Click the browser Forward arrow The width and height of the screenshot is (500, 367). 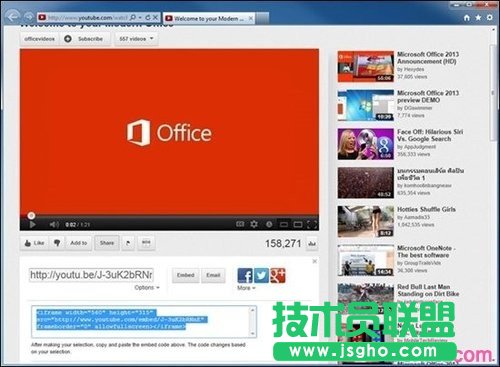click(29, 17)
